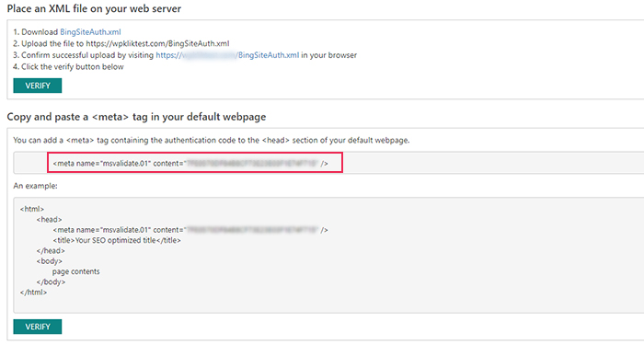Click the 'Place an XML file on your web server' heading

point(94,8)
